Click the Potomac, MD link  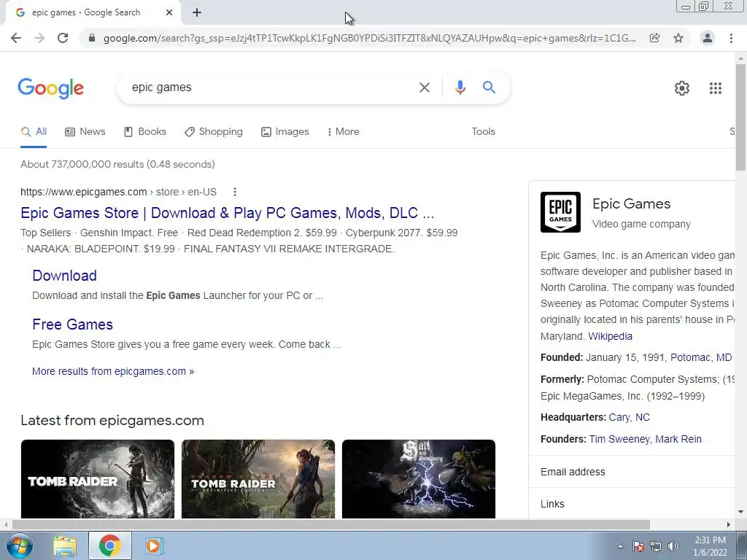click(x=701, y=357)
